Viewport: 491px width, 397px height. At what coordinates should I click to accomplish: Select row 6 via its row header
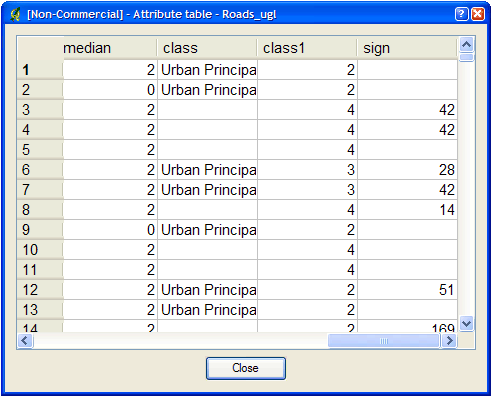(40, 170)
